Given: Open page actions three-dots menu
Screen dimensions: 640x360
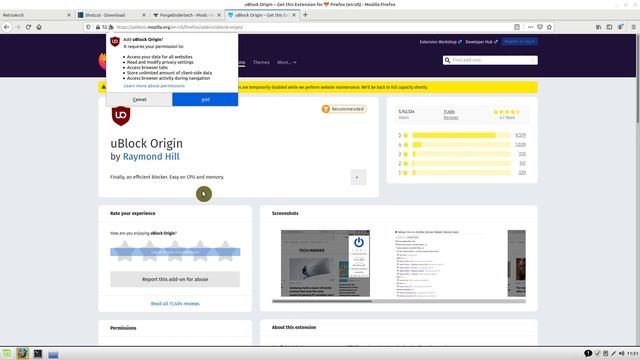Looking at the screenshot, I should tap(530, 27).
